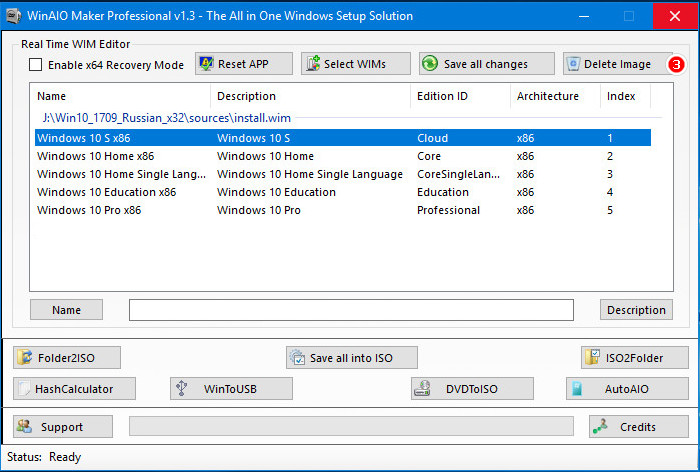
Task: Click index 5 in Windows 10 Pro row
Action: pyautogui.click(x=610, y=210)
